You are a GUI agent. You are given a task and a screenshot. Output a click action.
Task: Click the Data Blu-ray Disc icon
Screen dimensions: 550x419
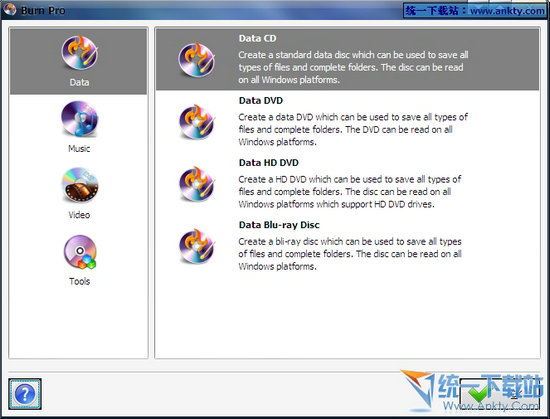196,246
